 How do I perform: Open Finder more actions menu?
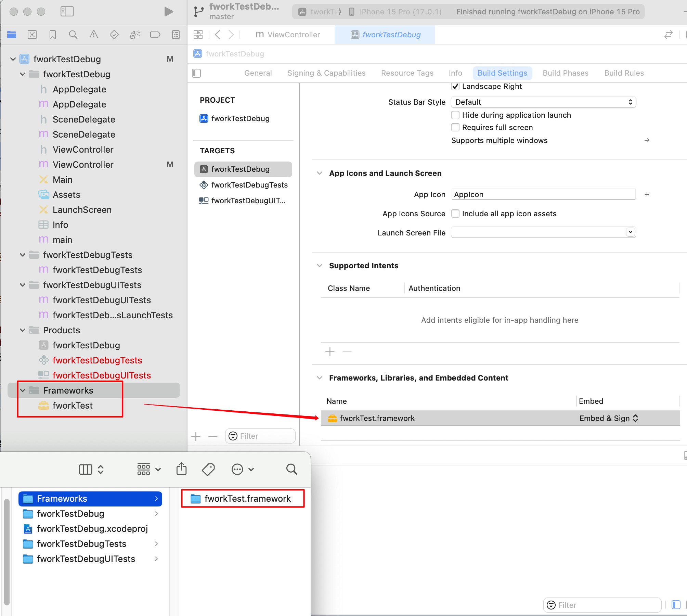pos(243,469)
